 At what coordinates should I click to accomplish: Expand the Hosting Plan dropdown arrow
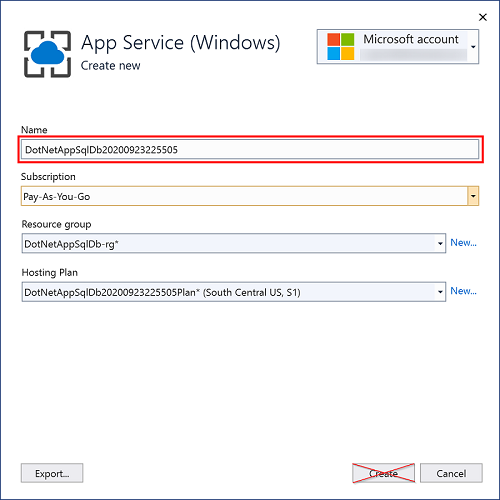tap(440, 292)
